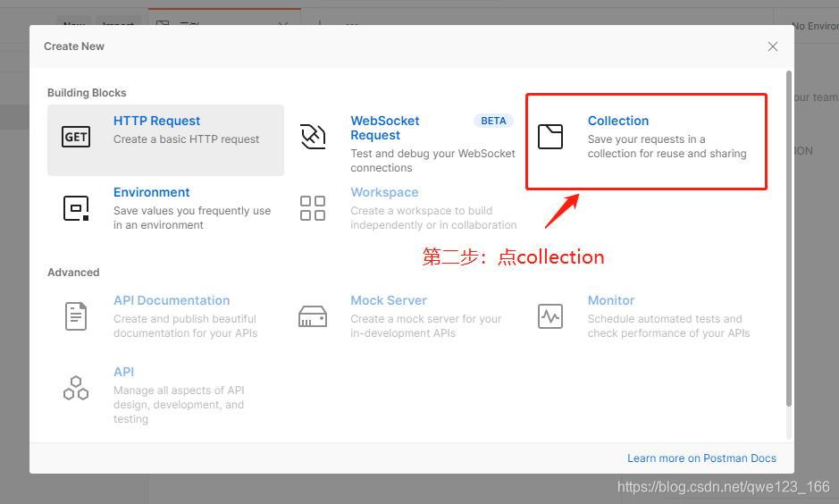Select the Monitor option title
The image size is (839, 504).
point(611,300)
